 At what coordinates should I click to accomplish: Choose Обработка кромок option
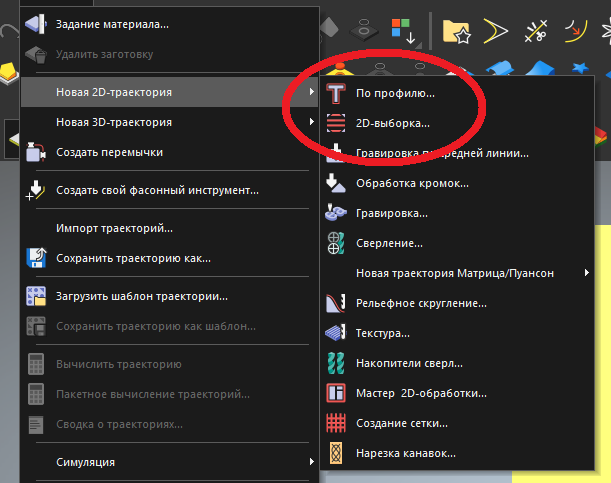[457, 183]
